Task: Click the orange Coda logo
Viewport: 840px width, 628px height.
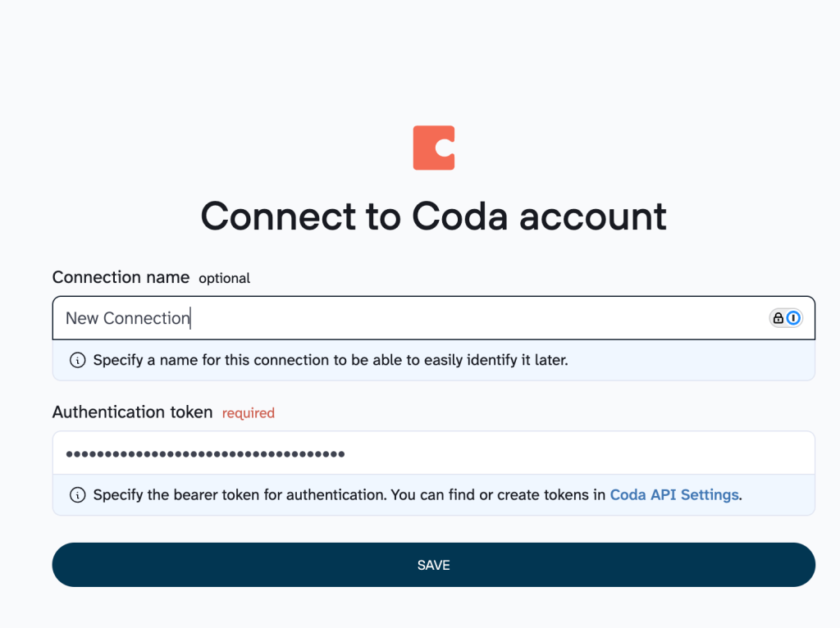Action: pyautogui.click(x=433, y=148)
